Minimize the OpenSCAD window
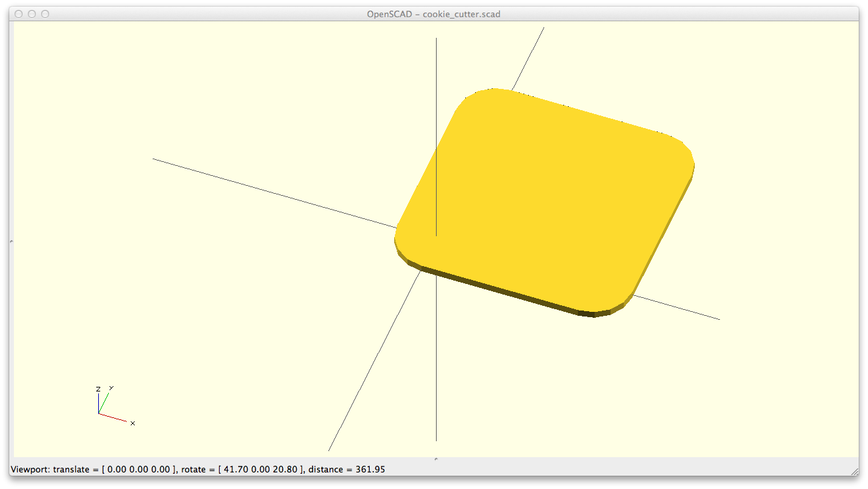The height and width of the screenshot is (489, 868). coord(32,14)
